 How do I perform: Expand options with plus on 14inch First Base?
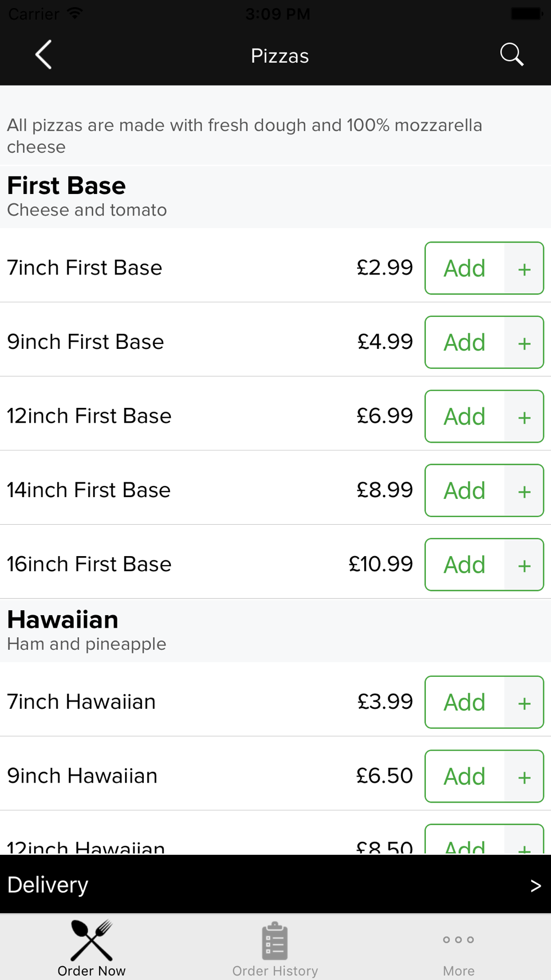525,491
